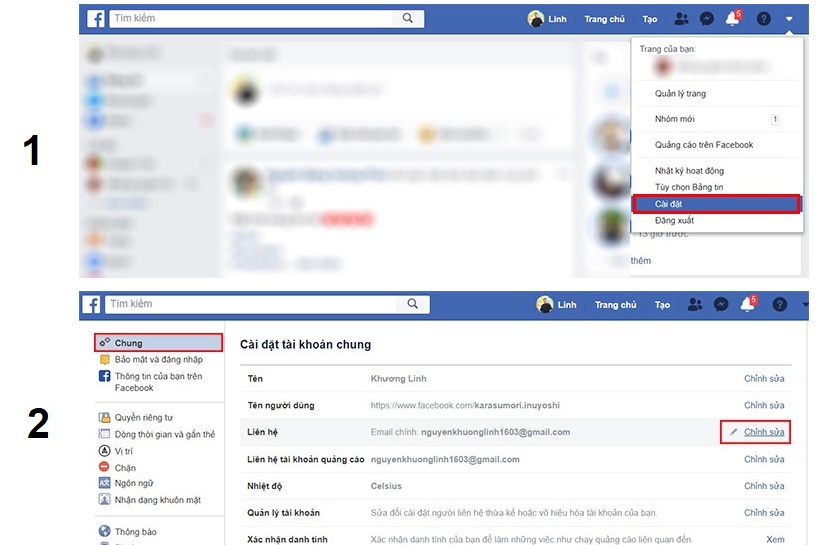
Task: Click Chỉnh sửa link in the Tên row
Action: point(764,378)
